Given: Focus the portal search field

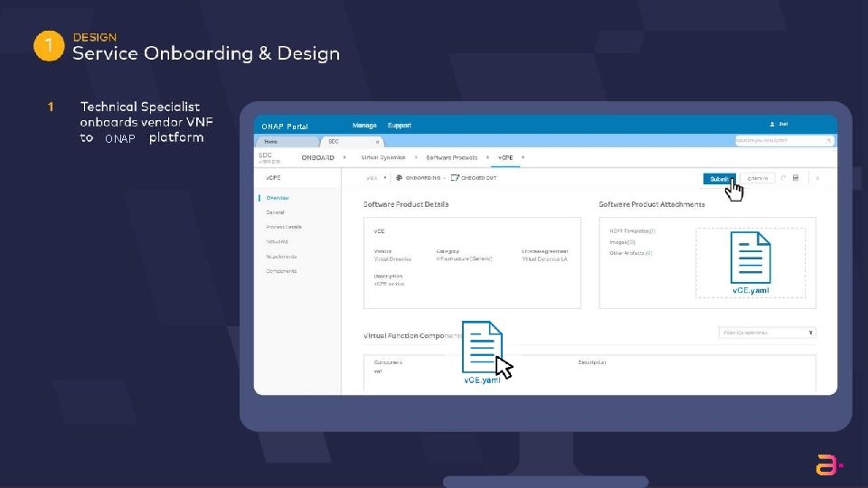Looking at the screenshot, I should [x=783, y=141].
